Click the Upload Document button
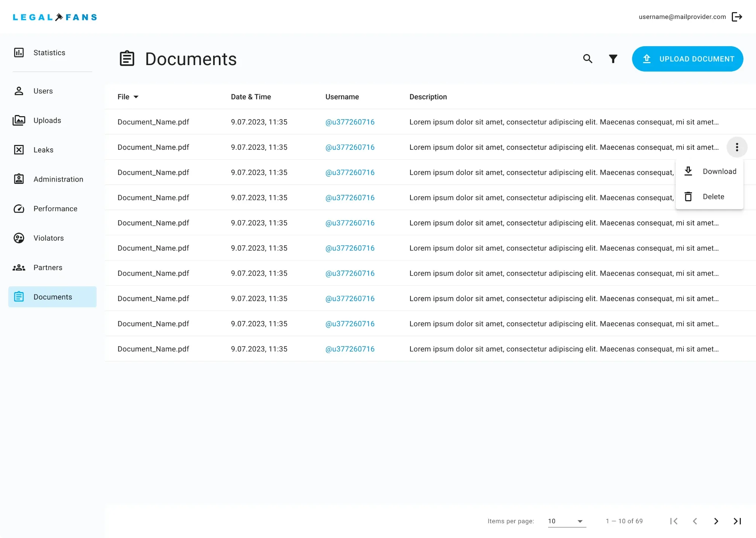The width and height of the screenshot is (756, 538). pyautogui.click(x=687, y=59)
